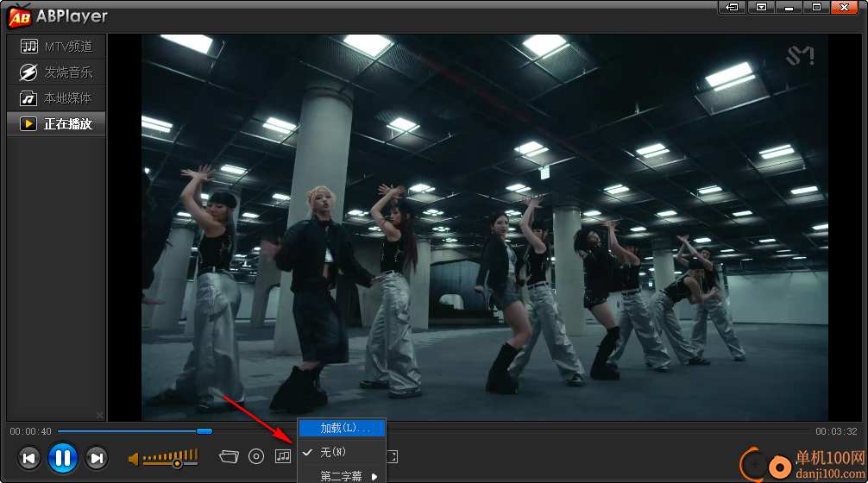Screen dimensions: 868x483
Task: Open file with the folder icon
Action: (x=229, y=456)
